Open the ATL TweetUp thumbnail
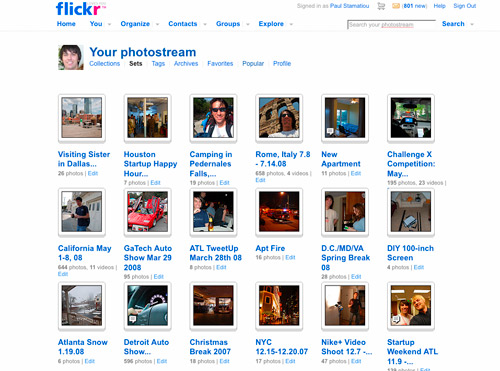Viewport: 500px width, 371px height. pyautogui.click(x=213, y=212)
